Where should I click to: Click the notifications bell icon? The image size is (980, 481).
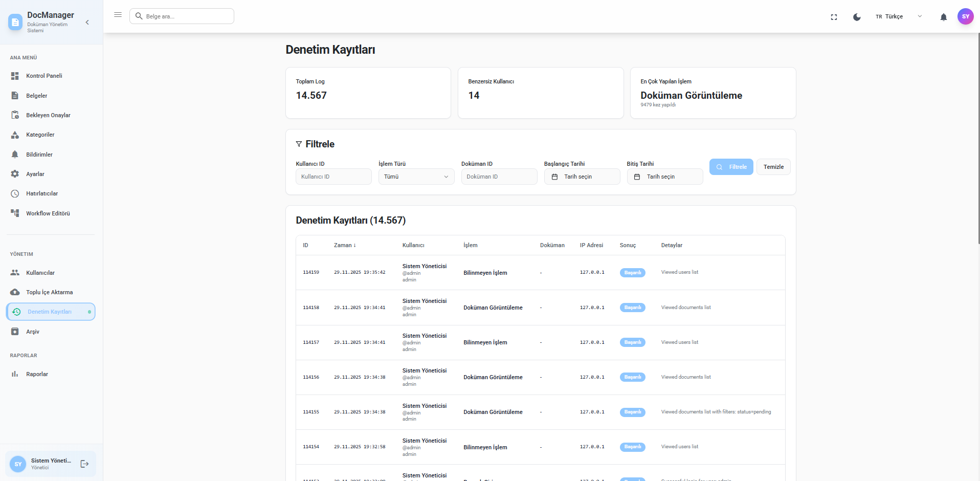pos(943,16)
